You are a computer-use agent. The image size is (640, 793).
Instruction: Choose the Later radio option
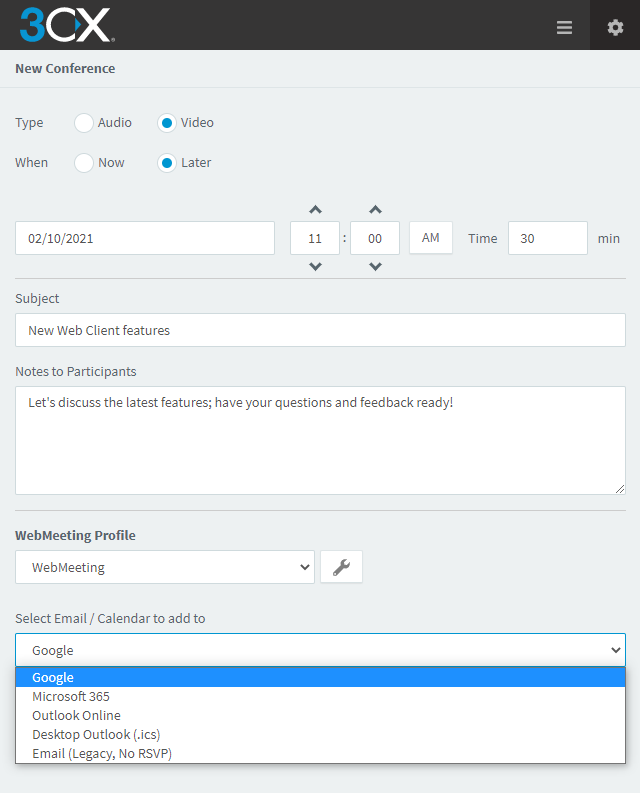(167, 163)
